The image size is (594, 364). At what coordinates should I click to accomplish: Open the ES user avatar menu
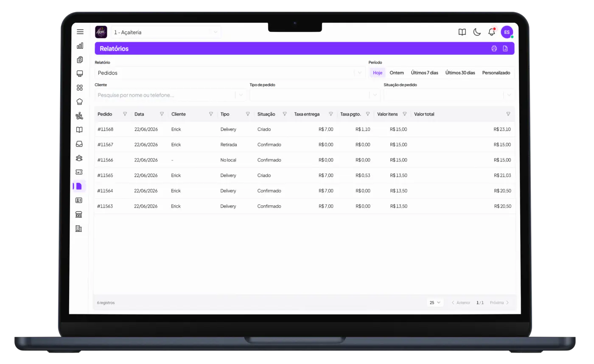point(507,32)
